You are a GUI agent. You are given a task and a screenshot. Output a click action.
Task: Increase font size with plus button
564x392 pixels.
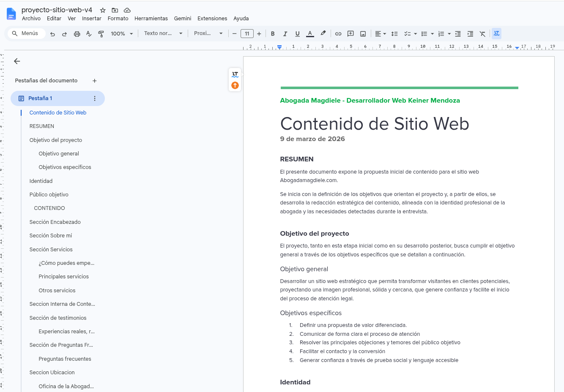[x=259, y=34]
